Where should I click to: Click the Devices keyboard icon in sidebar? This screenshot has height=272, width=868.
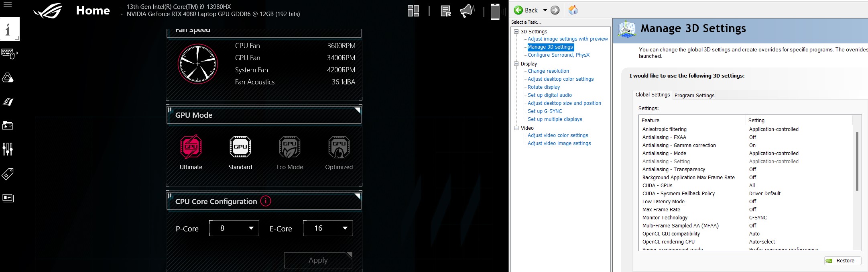click(x=9, y=53)
